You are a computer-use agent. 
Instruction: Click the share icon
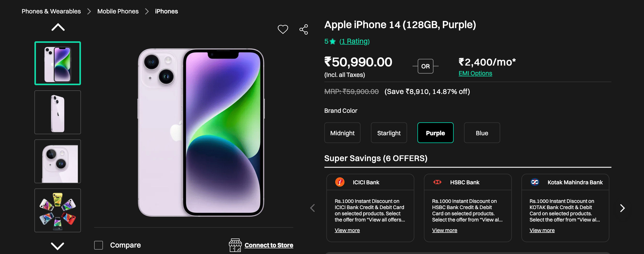304,29
